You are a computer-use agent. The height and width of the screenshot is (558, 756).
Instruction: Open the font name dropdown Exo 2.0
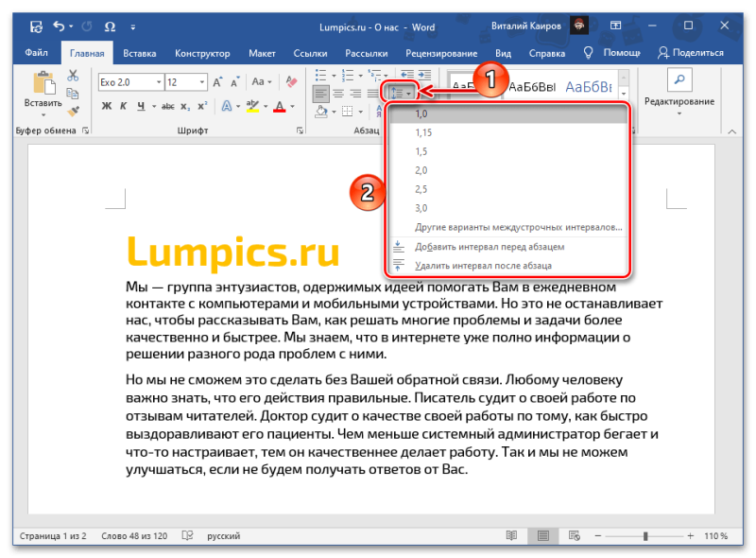tap(159, 82)
